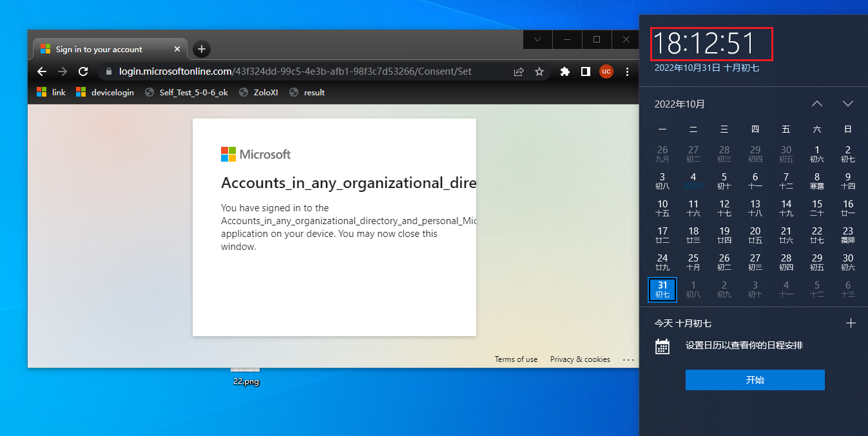Click the 18:12:51 clock display
This screenshot has height=436, width=868.
tap(704, 43)
